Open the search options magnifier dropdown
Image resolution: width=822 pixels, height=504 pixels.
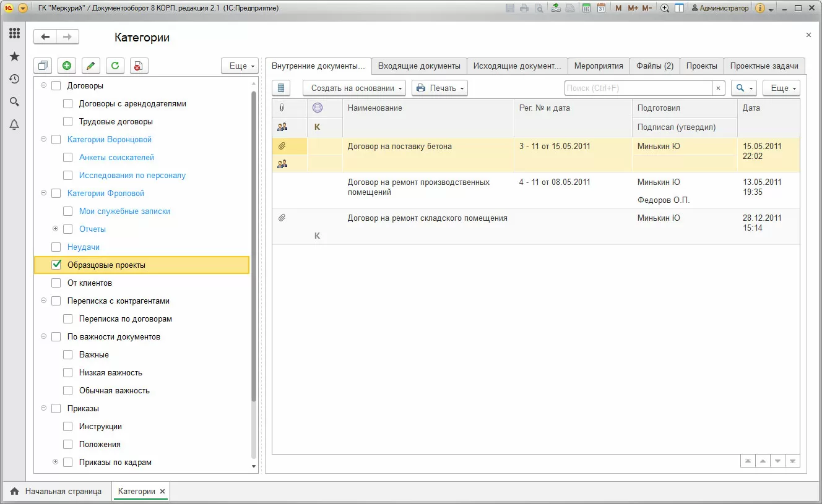click(x=744, y=88)
